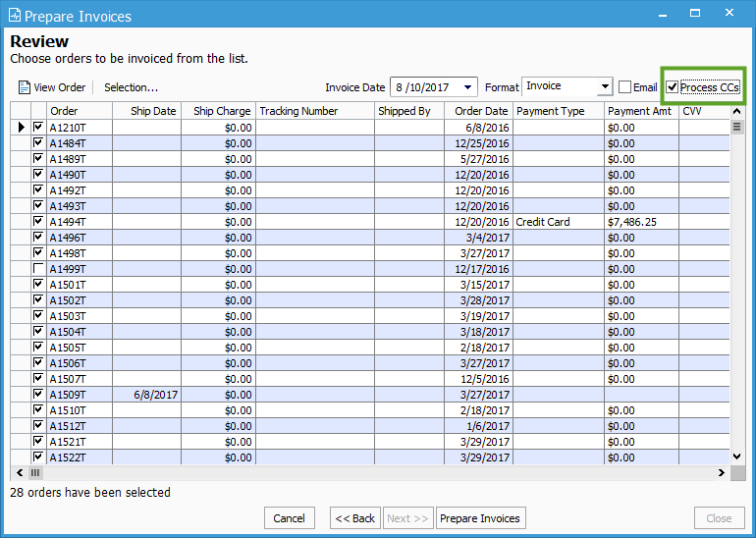Click the Prepare Invoices button
The image size is (756, 538).
click(480, 518)
